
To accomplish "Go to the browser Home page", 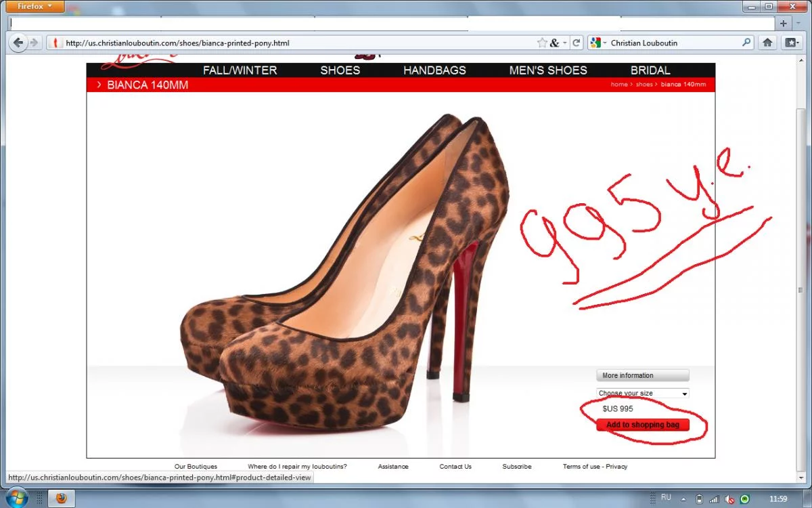I will click(x=767, y=43).
